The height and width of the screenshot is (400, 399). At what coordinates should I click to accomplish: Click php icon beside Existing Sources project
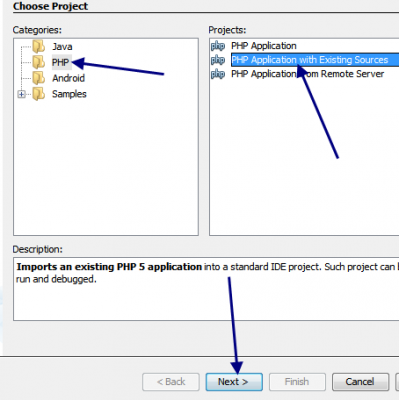(218, 60)
